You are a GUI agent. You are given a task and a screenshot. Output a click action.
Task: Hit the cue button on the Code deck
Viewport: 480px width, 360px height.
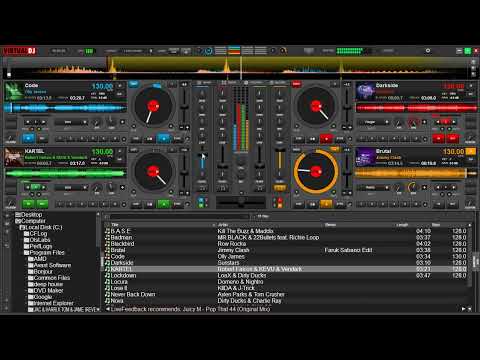(x=42, y=138)
